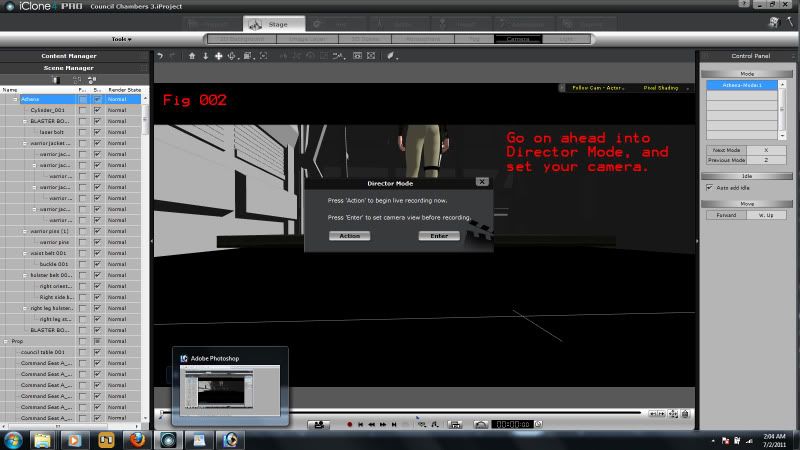Collapse the right leg holster node
Screen dimensions: 800x450
click(24, 308)
